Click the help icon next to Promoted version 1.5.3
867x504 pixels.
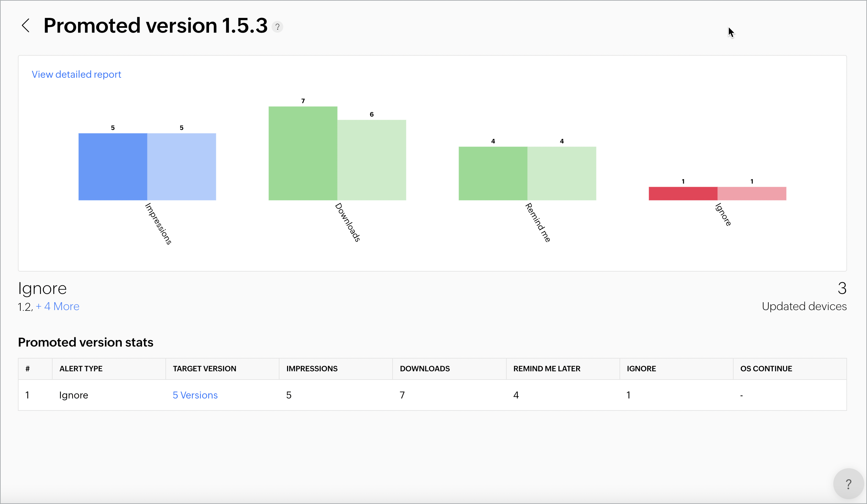coord(277,26)
